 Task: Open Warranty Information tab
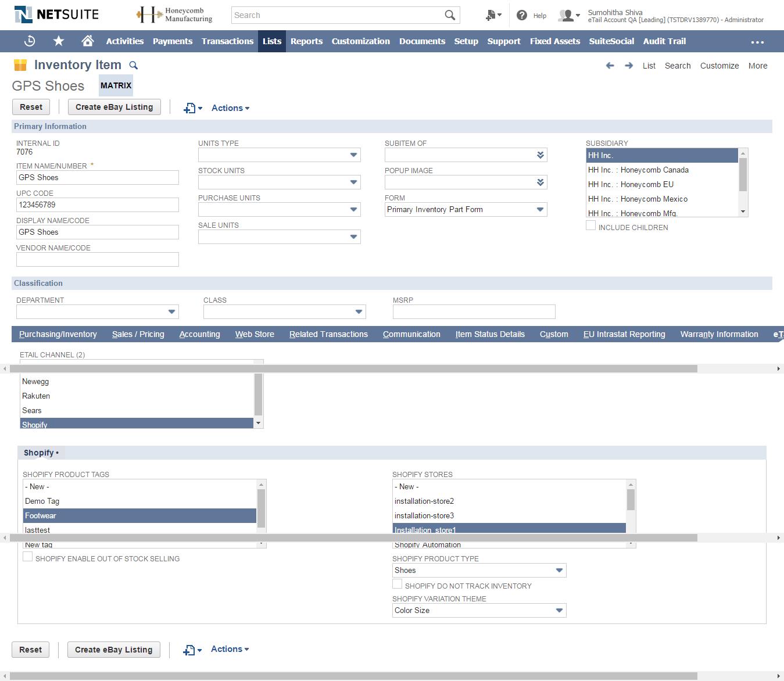[x=719, y=334]
